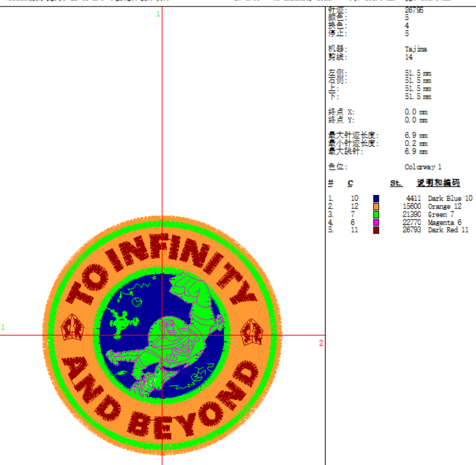Click the green '1' marker atop vertical axis

point(158,14)
